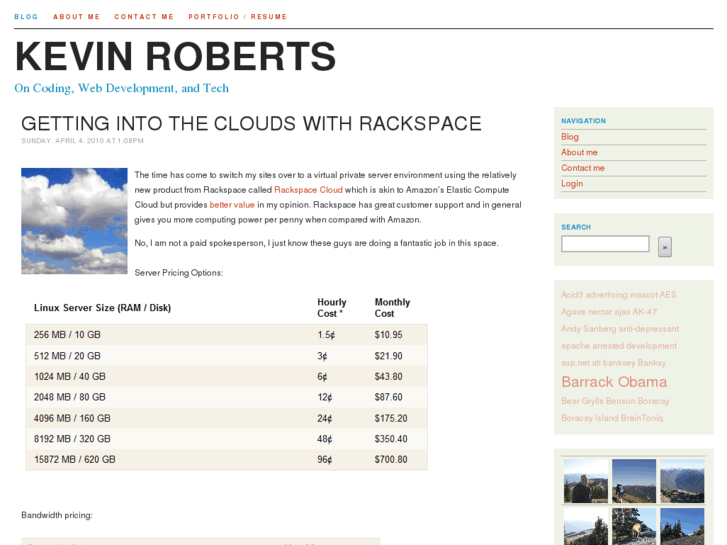Click the 12¢ hourly cost cell
Screen dimensions: 727x545
325,397
